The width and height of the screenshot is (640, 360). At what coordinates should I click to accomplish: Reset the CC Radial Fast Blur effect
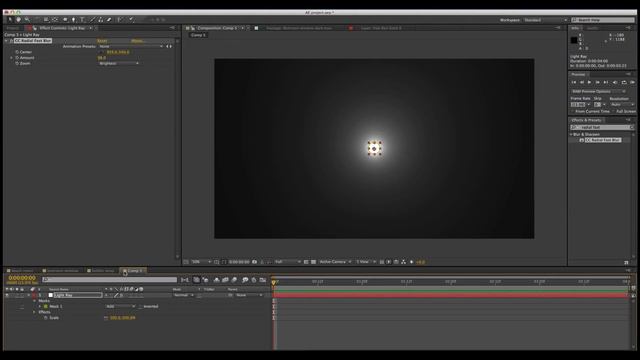[x=102, y=41]
